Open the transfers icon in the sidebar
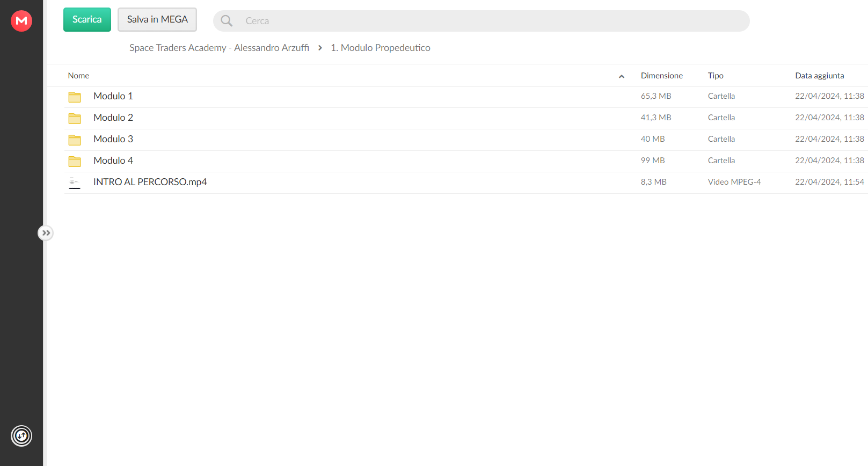 (x=21, y=436)
